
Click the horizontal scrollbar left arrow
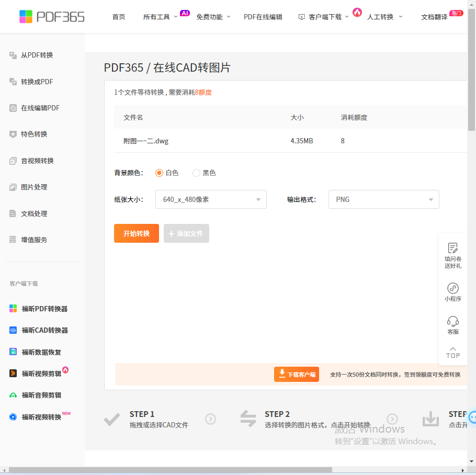pyautogui.click(x=4, y=470)
